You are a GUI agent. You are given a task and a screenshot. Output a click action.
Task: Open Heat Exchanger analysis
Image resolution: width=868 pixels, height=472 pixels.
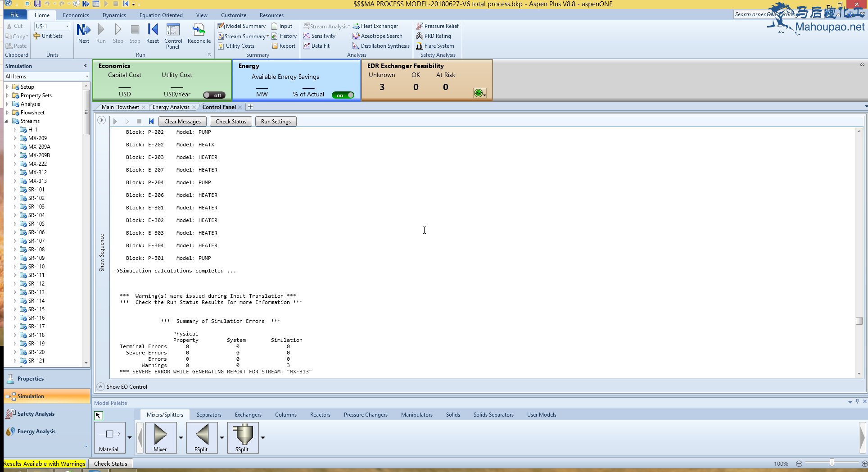click(x=375, y=26)
